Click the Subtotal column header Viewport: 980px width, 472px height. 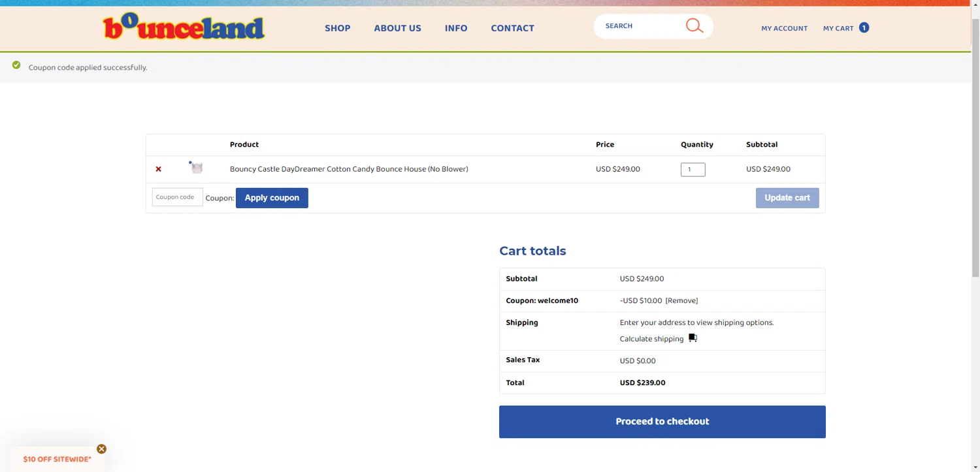pos(762,144)
